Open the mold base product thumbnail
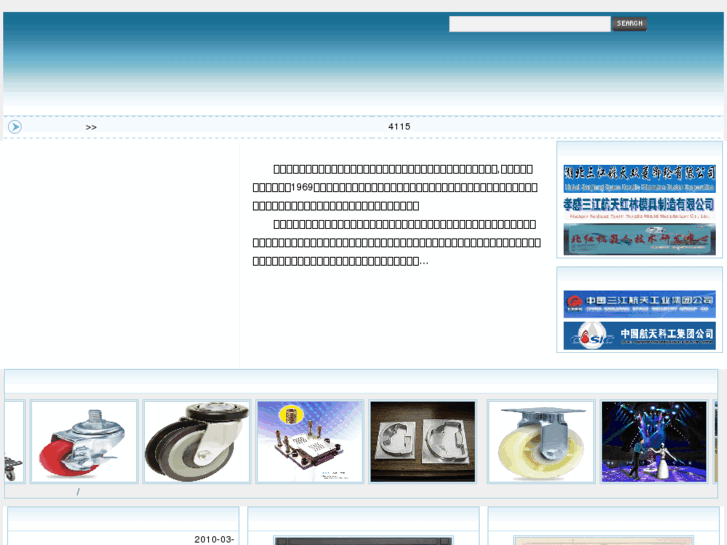Screen dimensions: 727x545 [310, 442]
